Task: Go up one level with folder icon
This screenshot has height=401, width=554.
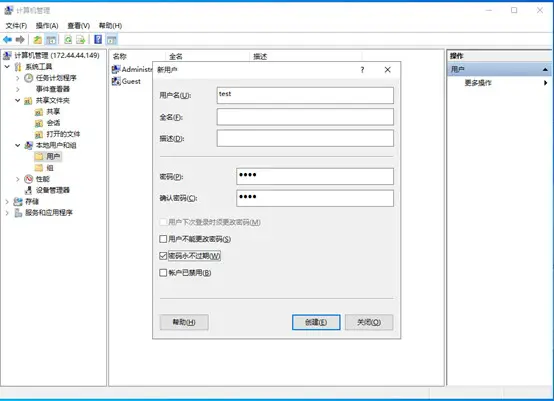Action: [37, 40]
